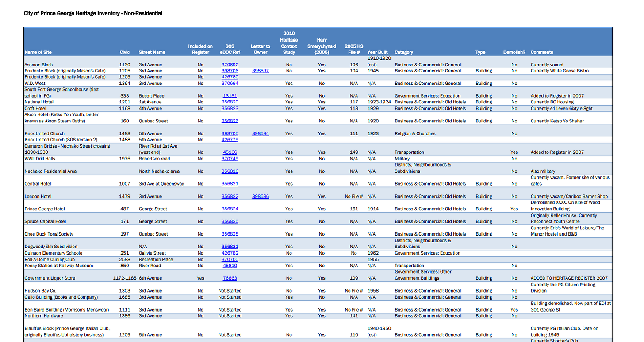Select the 'Street Name' column header
The image size is (644, 342).
(x=152, y=52)
